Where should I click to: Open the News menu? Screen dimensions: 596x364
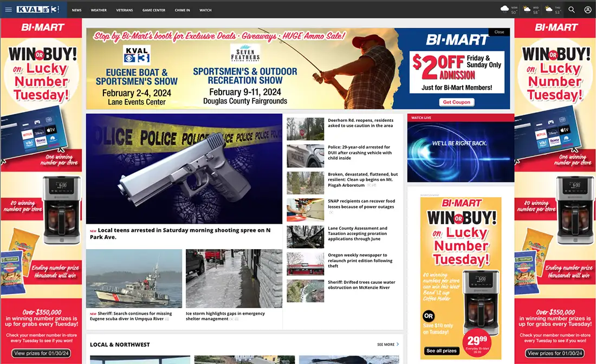(77, 10)
